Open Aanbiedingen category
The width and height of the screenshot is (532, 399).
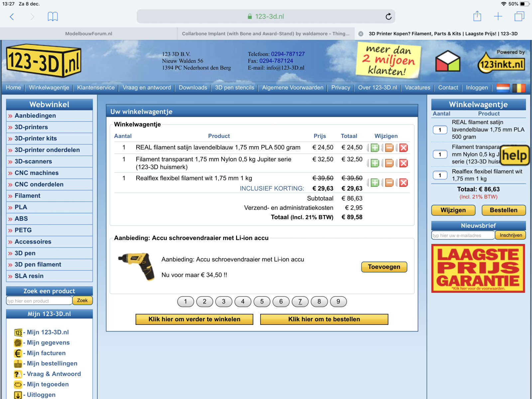point(50,116)
